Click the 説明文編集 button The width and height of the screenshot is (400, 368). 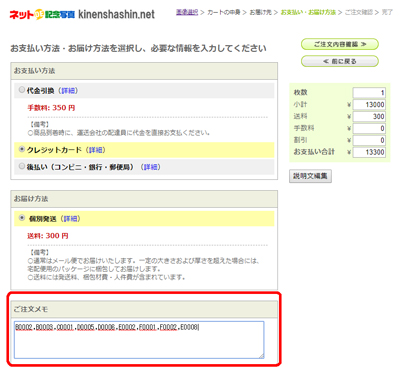[310, 176]
